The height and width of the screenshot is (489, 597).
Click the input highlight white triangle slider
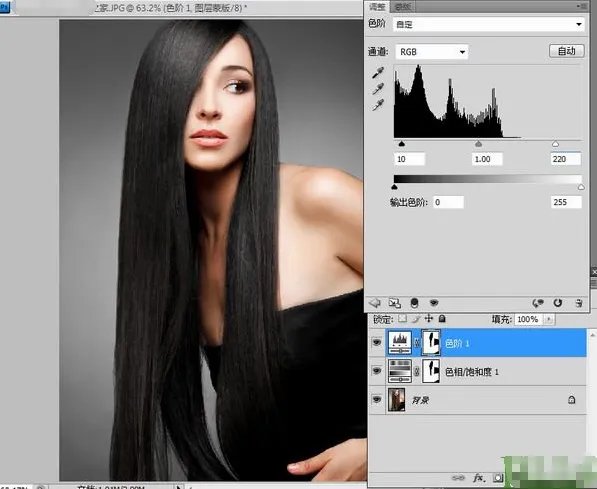pos(555,144)
